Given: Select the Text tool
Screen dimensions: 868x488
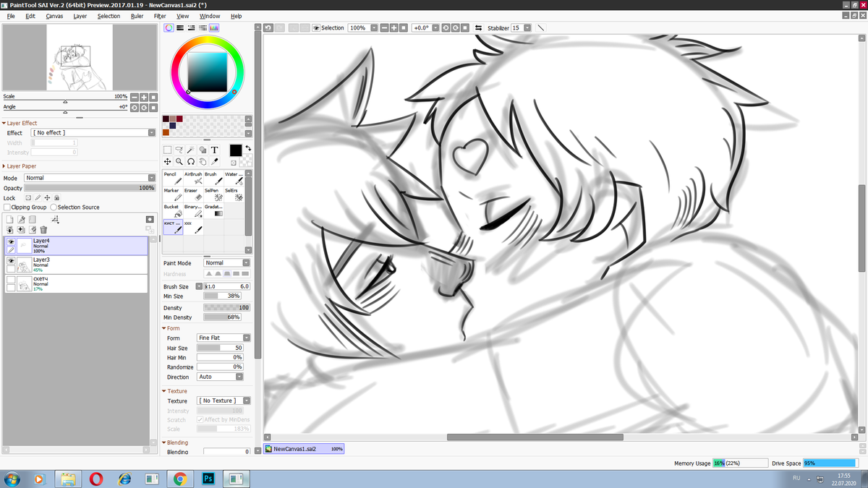Looking at the screenshot, I should click(x=215, y=150).
